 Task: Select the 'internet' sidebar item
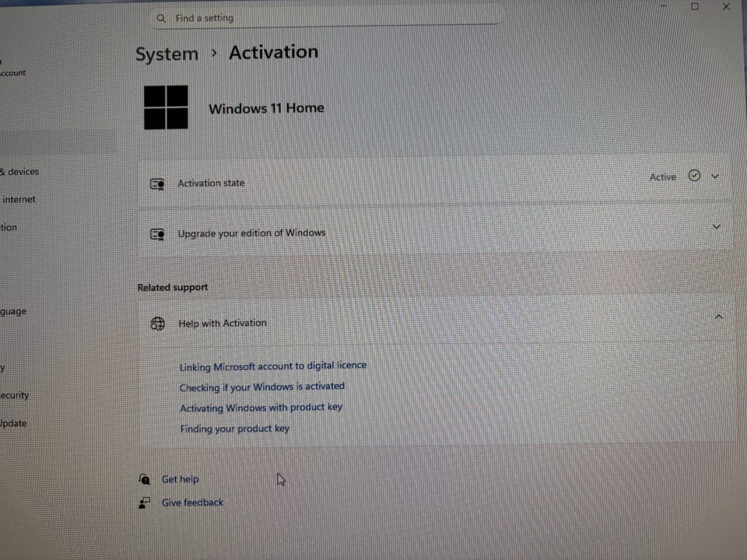point(19,200)
